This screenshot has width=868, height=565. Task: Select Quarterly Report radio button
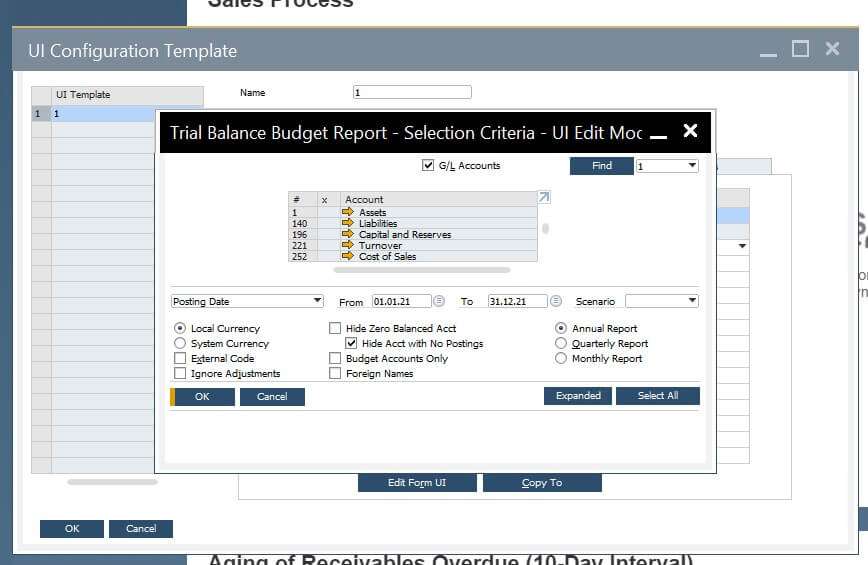tap(561, 343)
